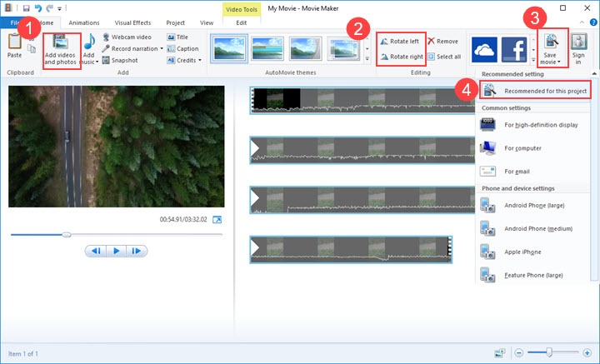Show next row of AutoMovie themes
The height and width of the screenshot is (364, 600).
click(x=367, y=49)
